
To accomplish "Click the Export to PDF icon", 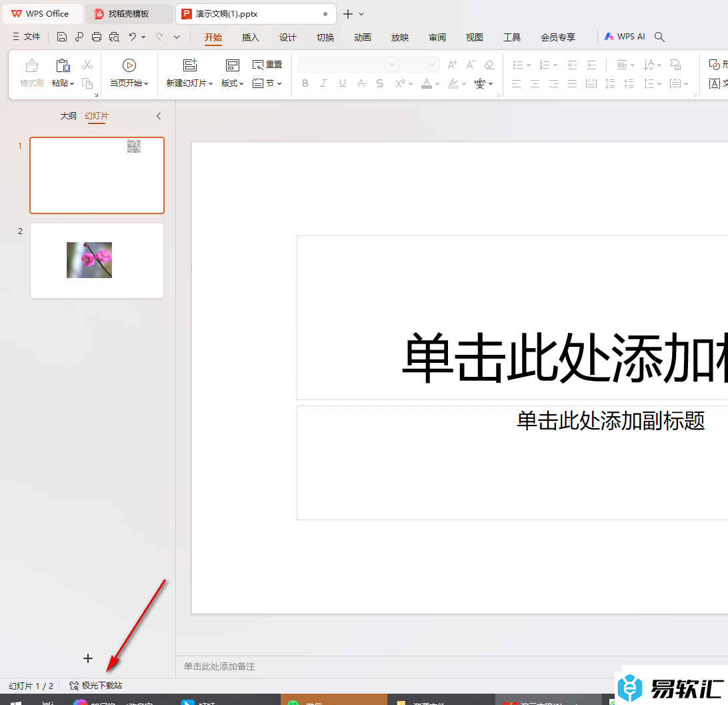I will (x=79, y=37).
